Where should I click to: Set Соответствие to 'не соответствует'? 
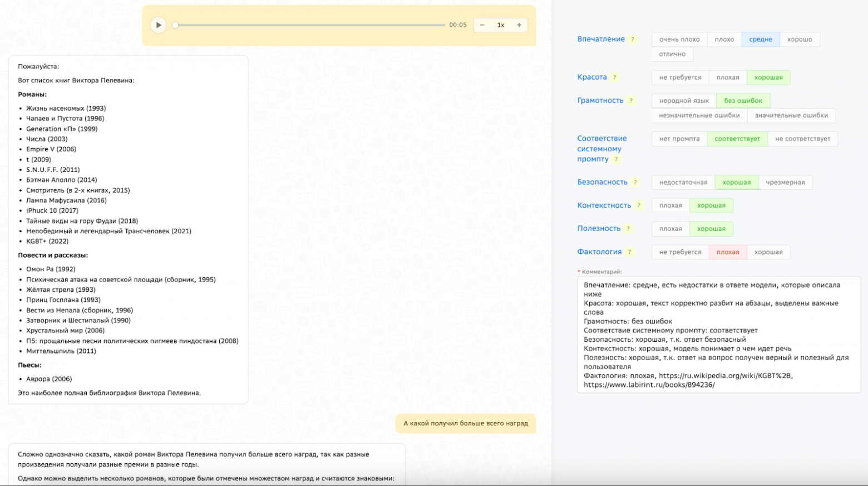(x=802, y=139)
